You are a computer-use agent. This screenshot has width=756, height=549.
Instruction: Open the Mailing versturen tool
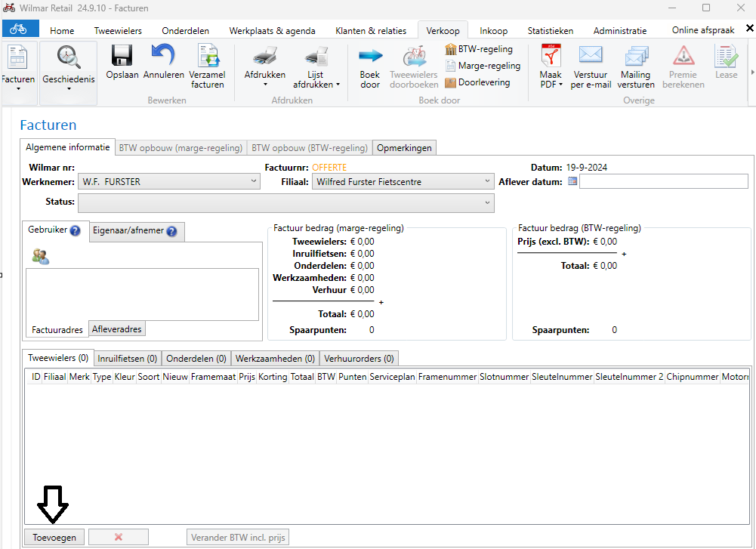[636, 66]
